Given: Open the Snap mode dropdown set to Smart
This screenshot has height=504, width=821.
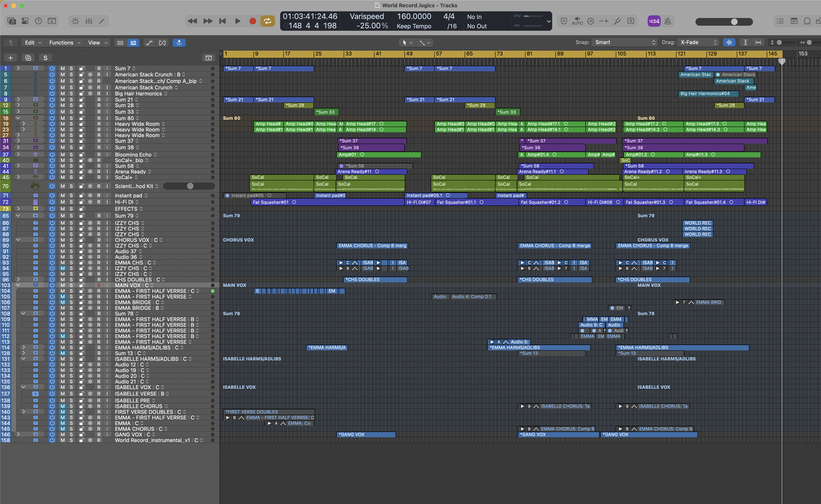Looking at the screenshot, I should (x=624, y=42).
